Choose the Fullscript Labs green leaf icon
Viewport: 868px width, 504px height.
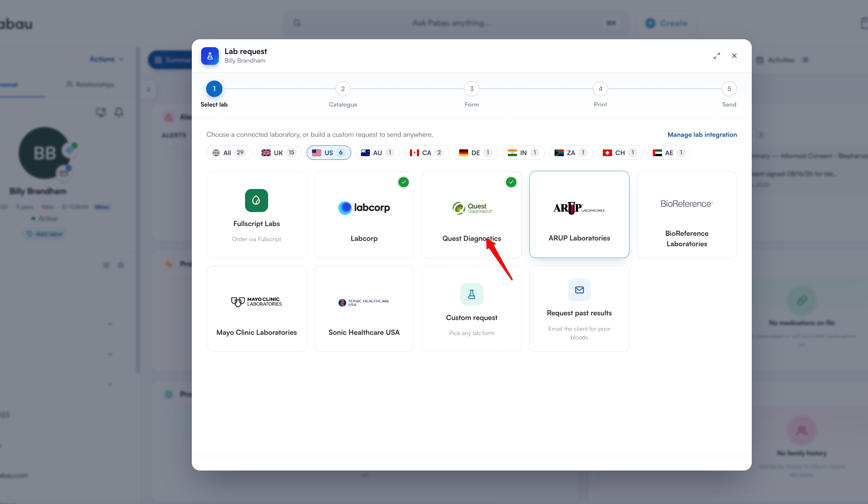[x=257, y=201]
